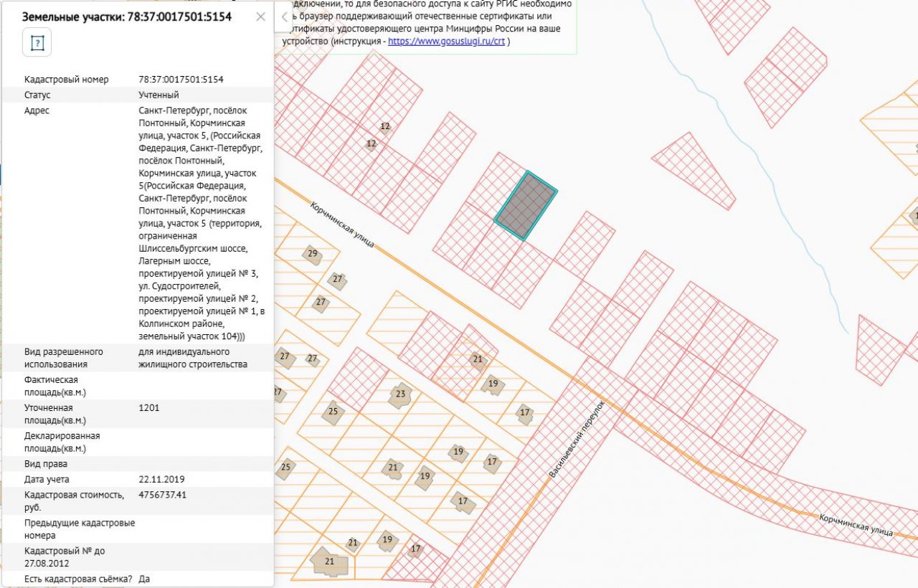Click building marker number 23

(400, 394)
